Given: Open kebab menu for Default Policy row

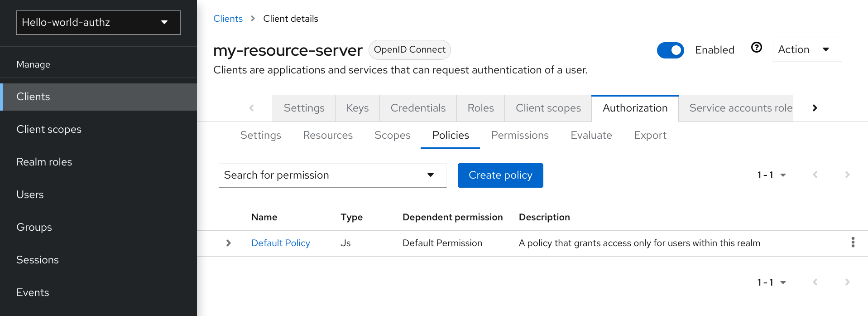Looking at the screenshot, I should [x=853, y=242].
